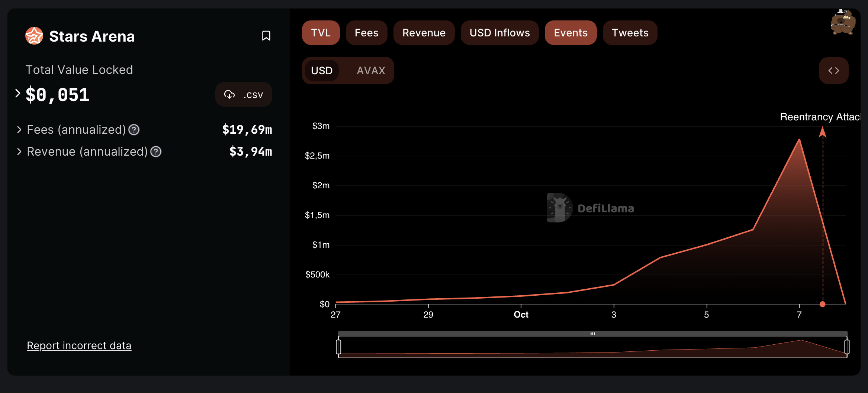Expand the Total Value Locked breakdown

(17, 93)
